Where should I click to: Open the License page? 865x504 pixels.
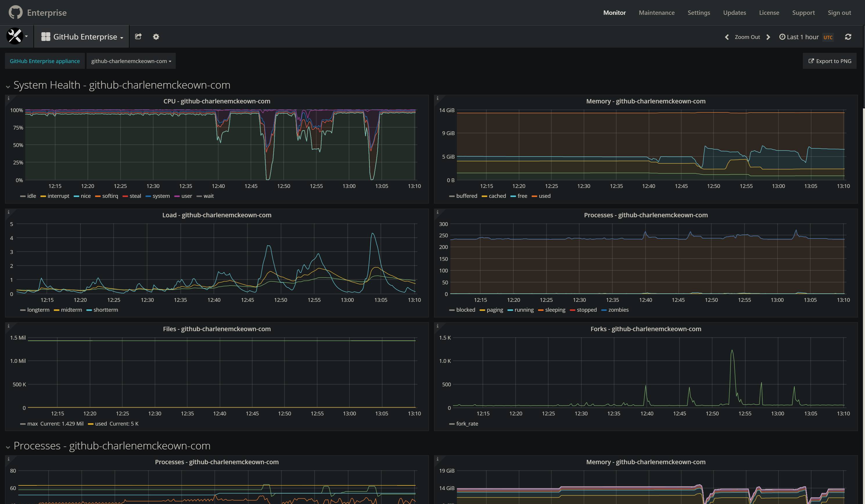(769, 13)
